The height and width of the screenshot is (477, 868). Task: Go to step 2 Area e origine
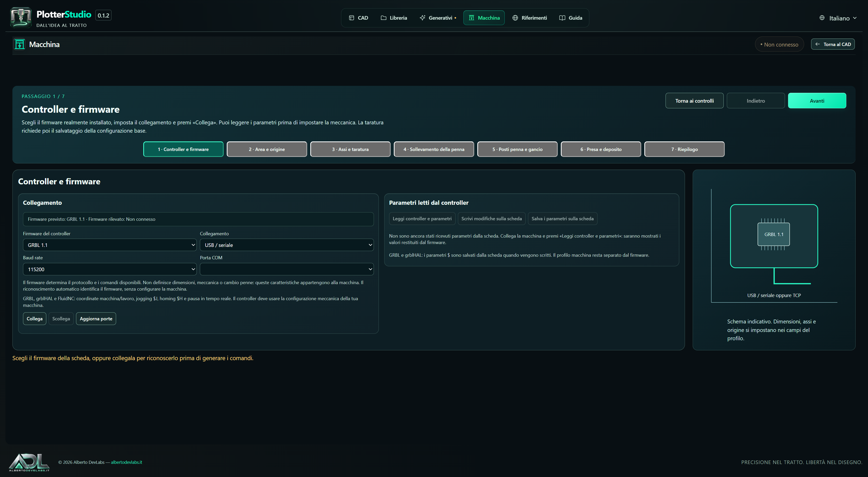click(x=267, y=149)
